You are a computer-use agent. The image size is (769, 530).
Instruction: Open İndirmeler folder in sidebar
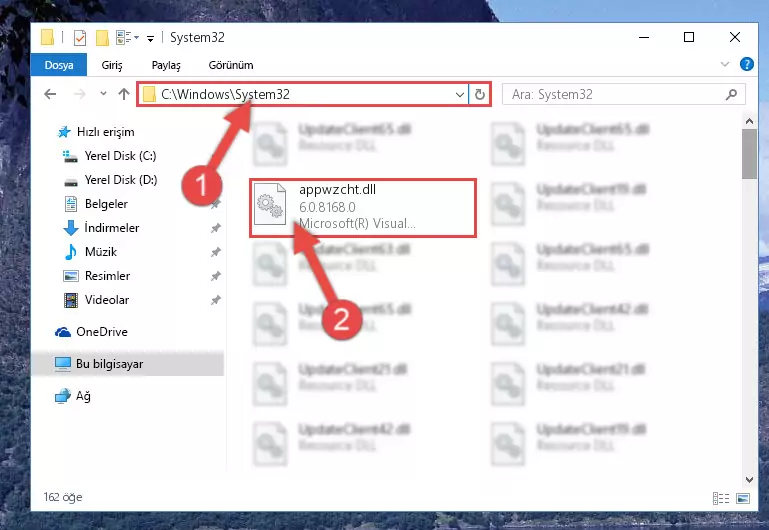(x=111, y=228)
